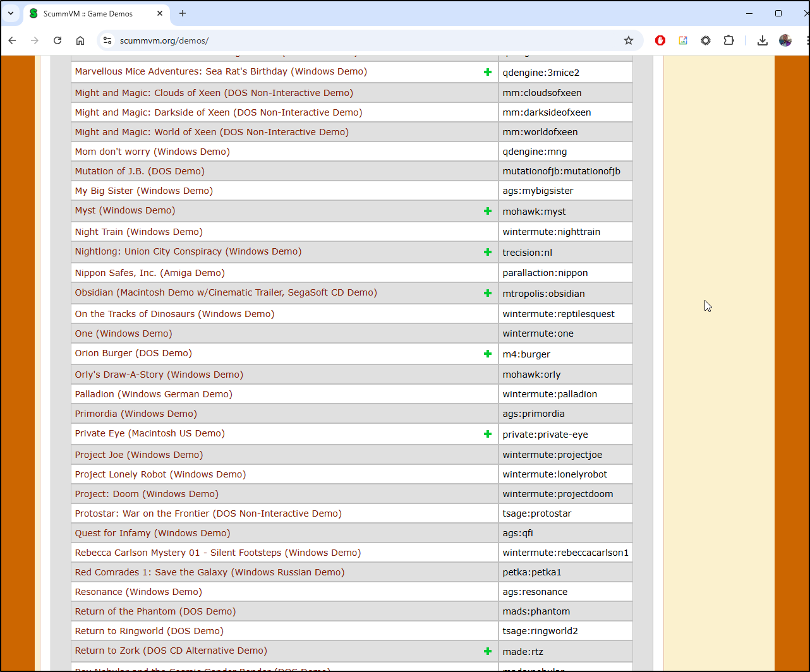The width and height of the screenshot is (810, 672).
Task: Select the private:private-eye game ID cell
Action: 565,435
